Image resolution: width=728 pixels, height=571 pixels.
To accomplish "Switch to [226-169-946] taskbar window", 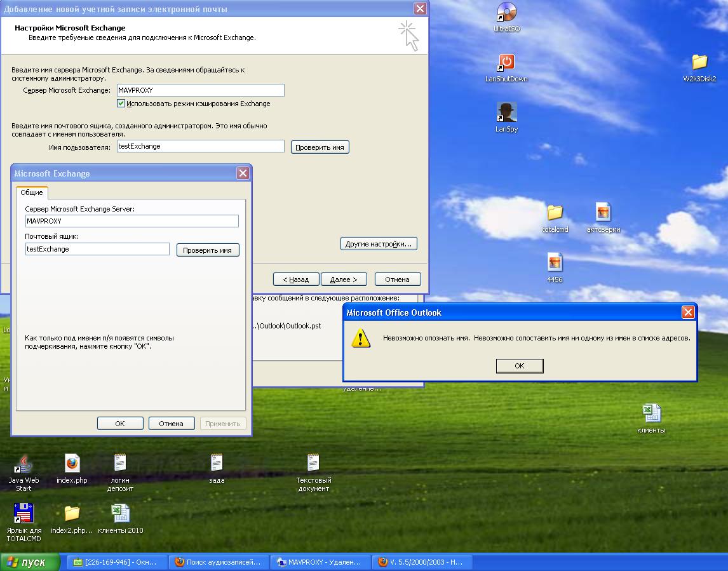I will 116,562.
